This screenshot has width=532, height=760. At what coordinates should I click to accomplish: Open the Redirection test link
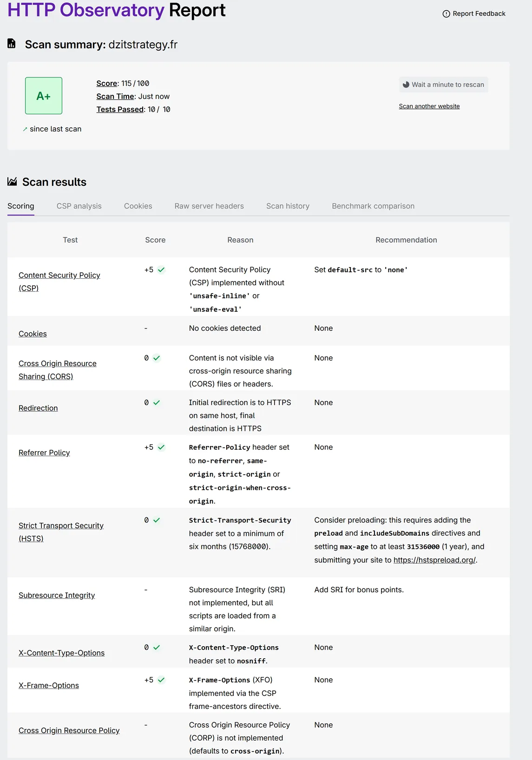38,408
